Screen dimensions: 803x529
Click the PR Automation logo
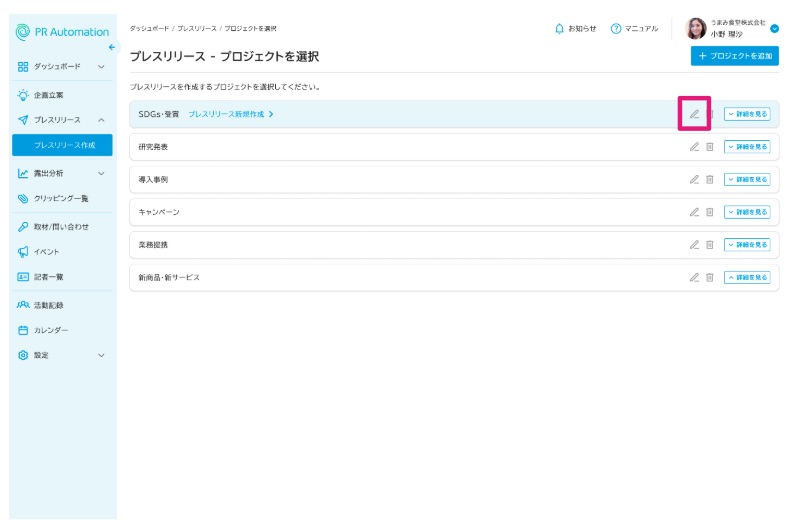coord(63,32)
